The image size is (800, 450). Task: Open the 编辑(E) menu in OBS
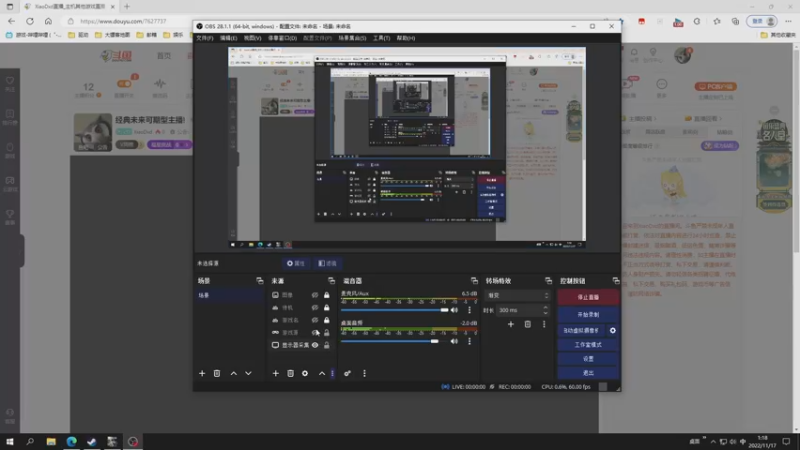point(229,38)
